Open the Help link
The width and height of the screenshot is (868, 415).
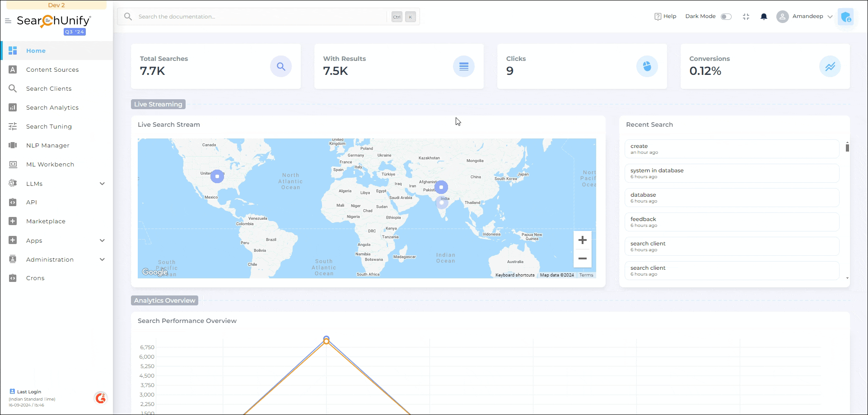(665, 17)
